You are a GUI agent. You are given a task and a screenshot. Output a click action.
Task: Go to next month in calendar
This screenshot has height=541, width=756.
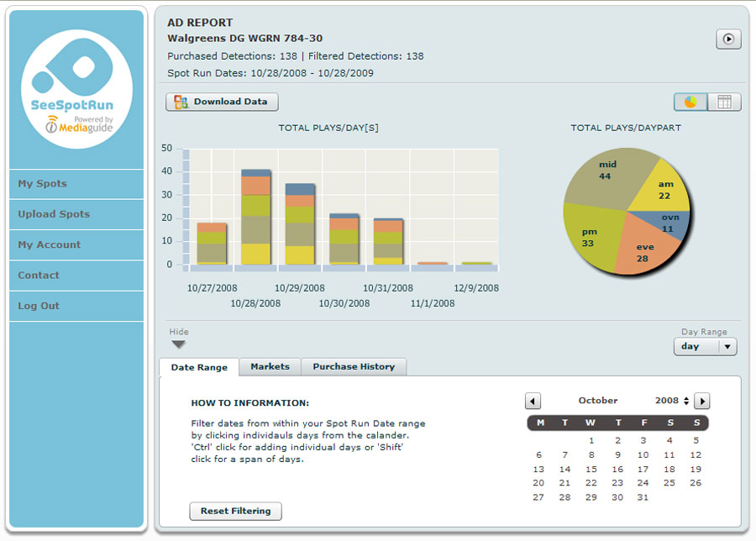point(702,402)
